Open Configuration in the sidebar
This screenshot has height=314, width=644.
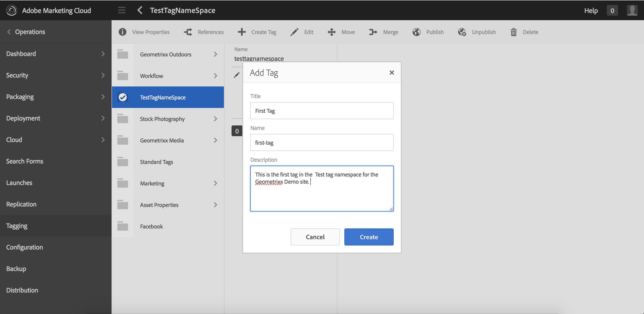24,247
